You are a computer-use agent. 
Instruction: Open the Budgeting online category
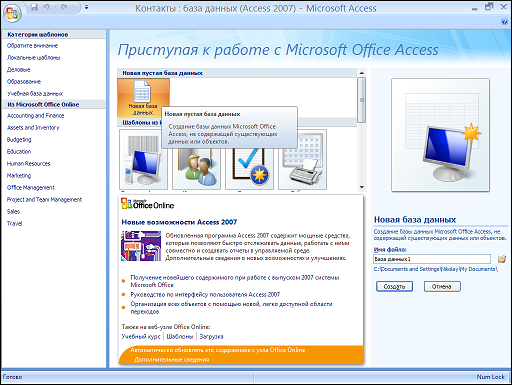click(x=19, y=140)
